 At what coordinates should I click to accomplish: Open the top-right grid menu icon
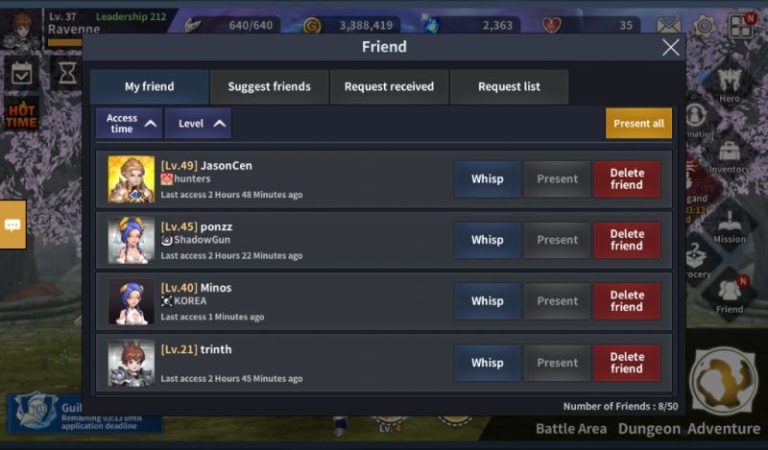[x=741, y=25]
